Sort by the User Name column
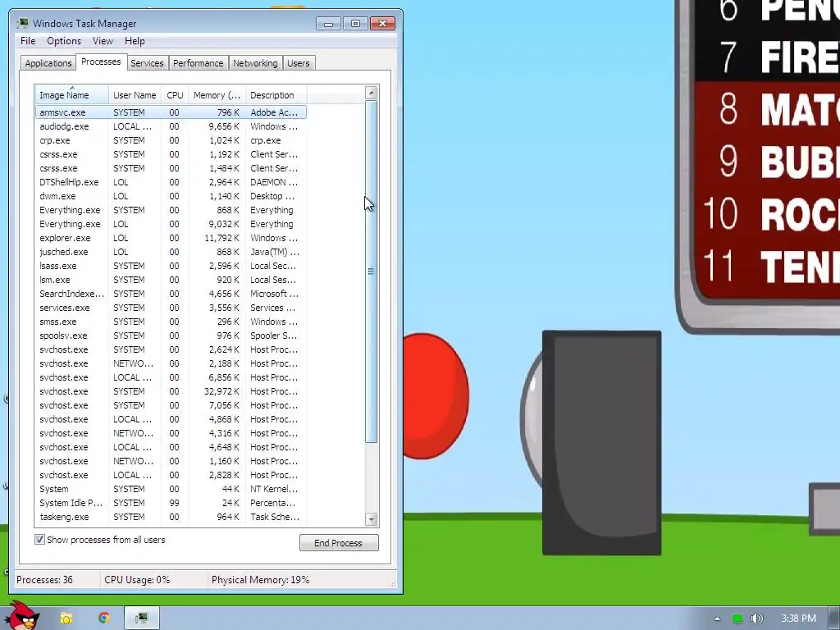The width and height of the screenshot is (840, 630). click(135, 95)
